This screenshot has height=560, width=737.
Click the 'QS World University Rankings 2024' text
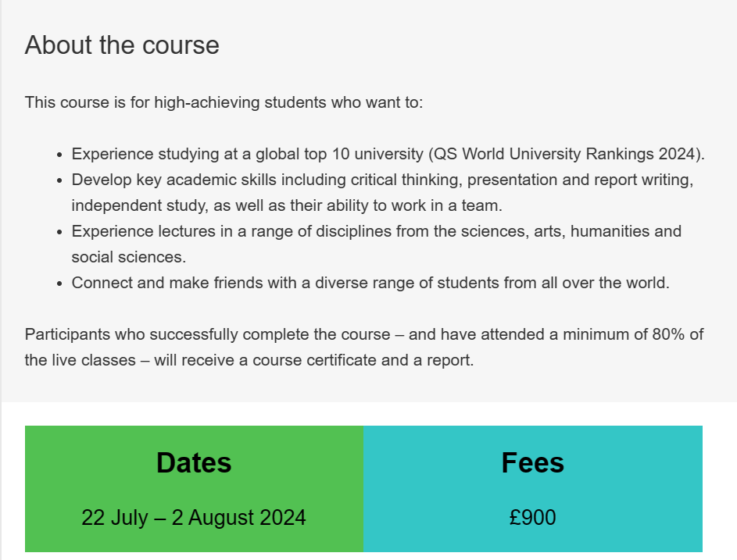[x=568, y=154]
